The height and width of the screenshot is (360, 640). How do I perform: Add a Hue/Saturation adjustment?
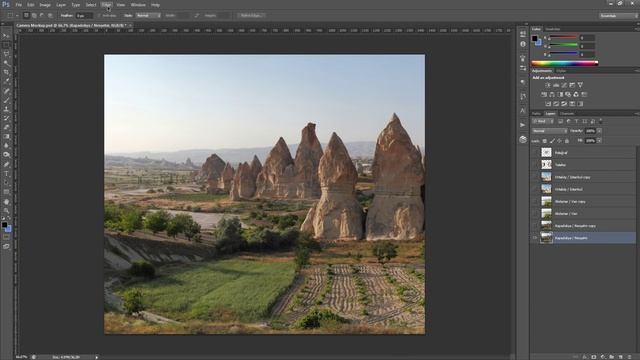click(544, 94)
